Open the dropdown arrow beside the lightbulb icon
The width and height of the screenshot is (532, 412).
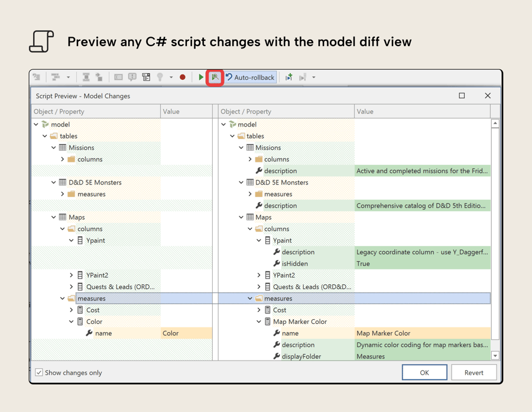coord(171,77)
